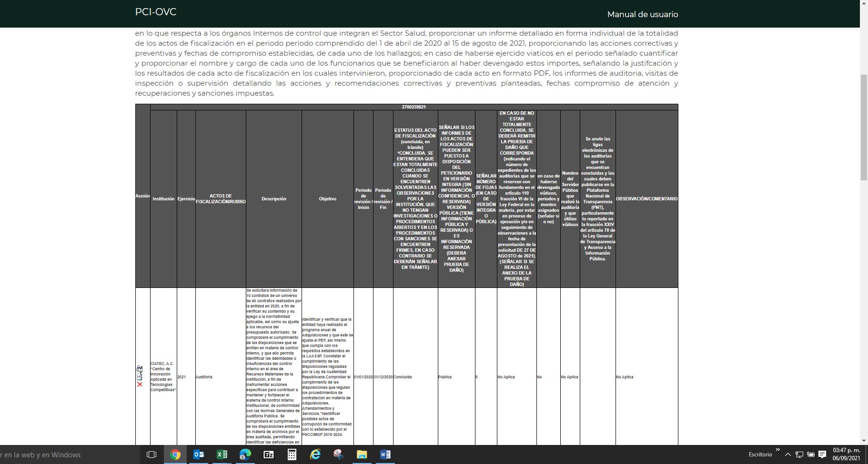868x464 pixels.
Task: Open the notification center icon
Action: coord(822,454)
